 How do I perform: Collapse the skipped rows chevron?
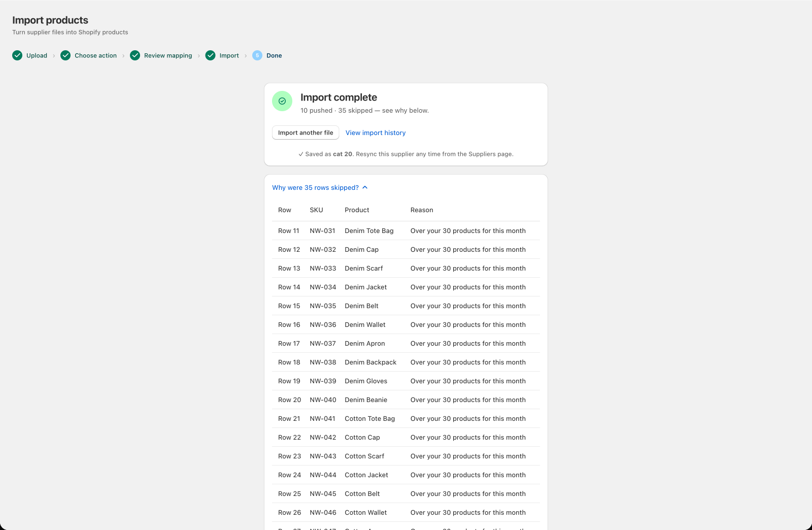tap(365, 187)
